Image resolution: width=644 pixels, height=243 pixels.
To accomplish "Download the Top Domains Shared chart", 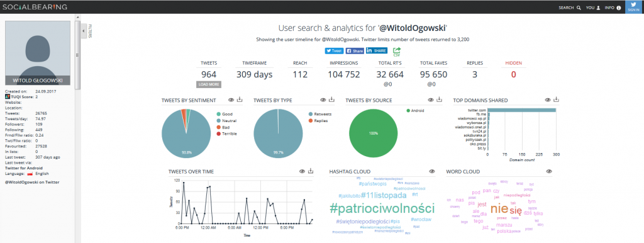I will tap(557, 99).
